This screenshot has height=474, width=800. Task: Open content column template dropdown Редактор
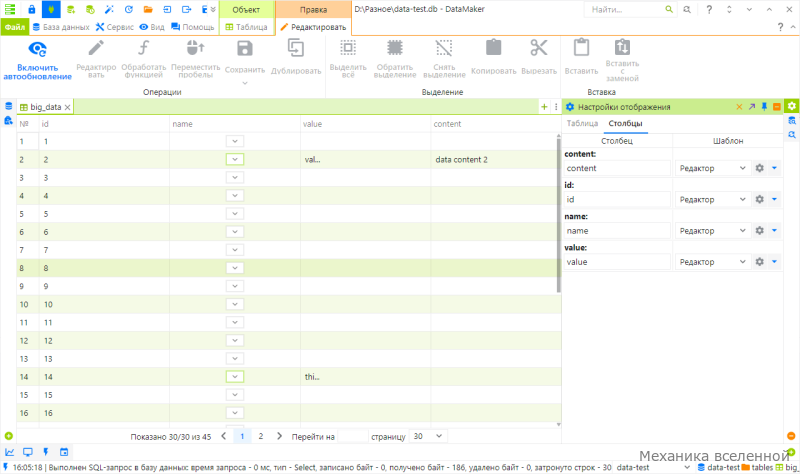712,168
